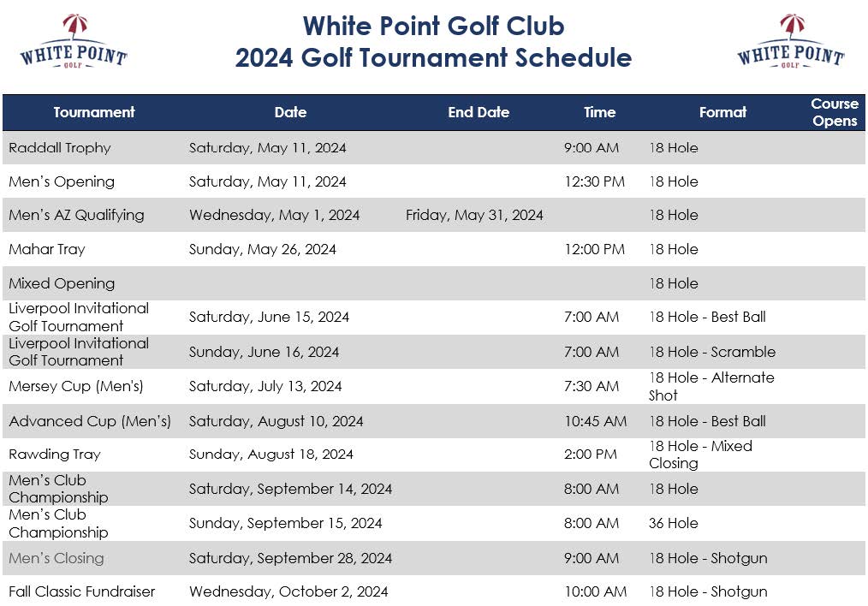Click the 2024 Golf Tournament Schedule title

pos(433,57)
